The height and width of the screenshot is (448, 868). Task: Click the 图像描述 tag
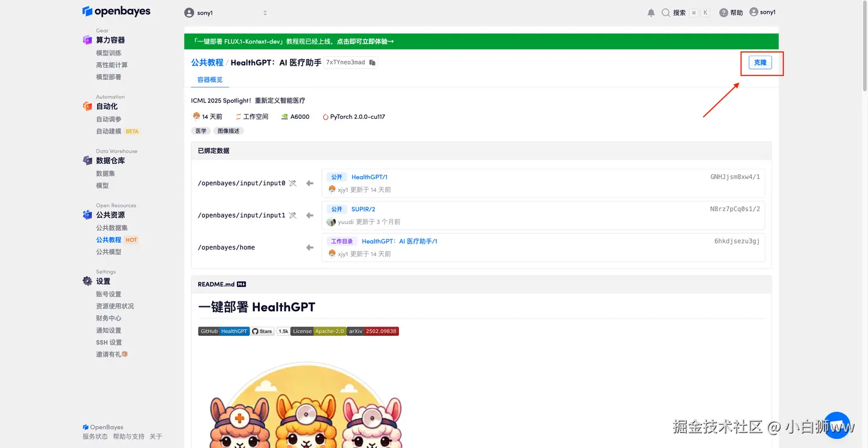click(228, 131)
